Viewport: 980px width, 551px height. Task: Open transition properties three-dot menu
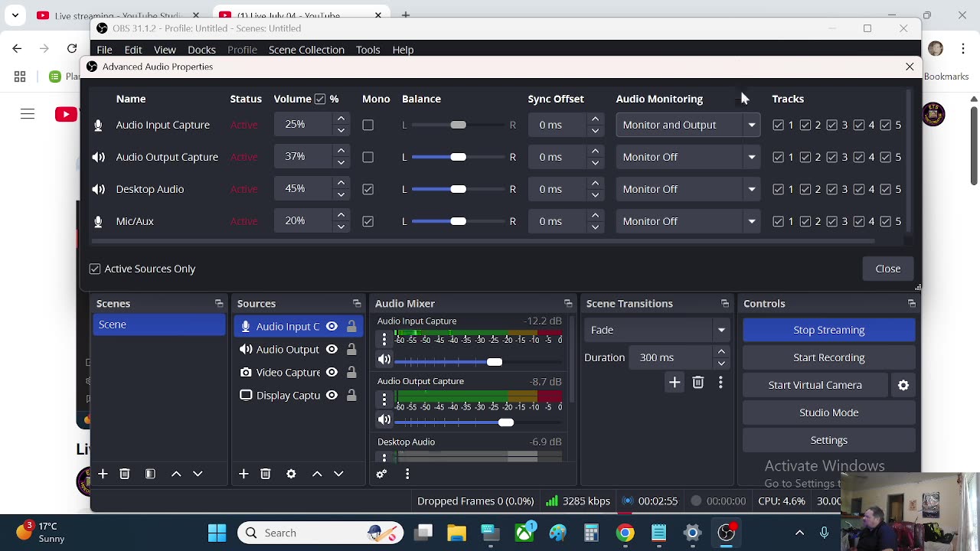[720, 382]
